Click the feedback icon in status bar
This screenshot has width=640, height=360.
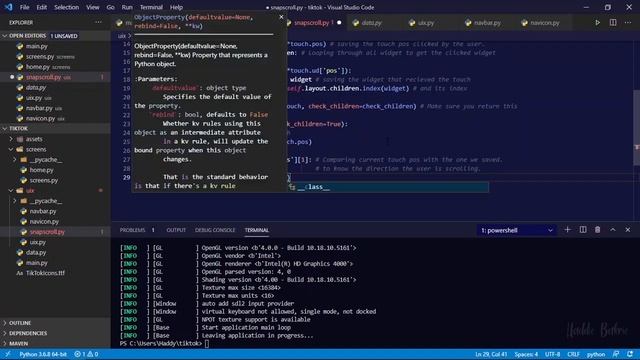pos(616,354)
